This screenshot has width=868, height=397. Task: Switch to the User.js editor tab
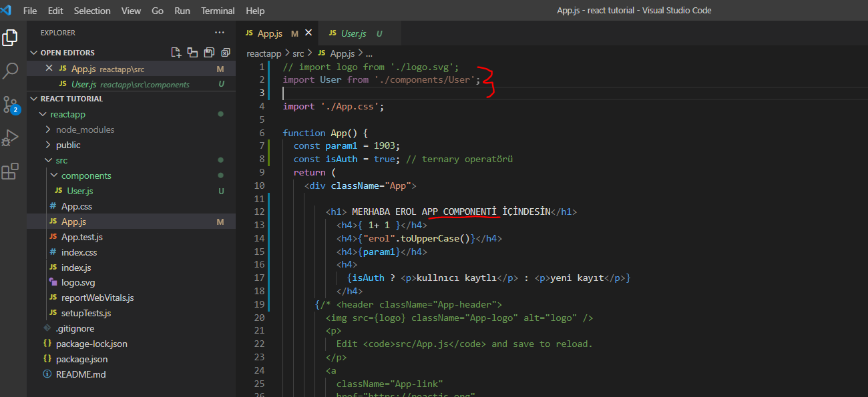pos(353,33)
